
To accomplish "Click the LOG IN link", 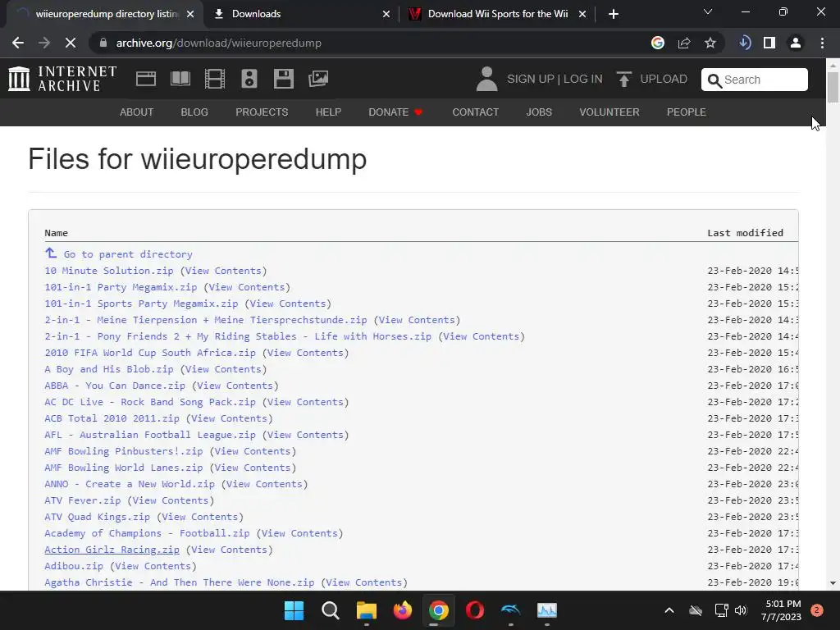I will (x=583, y=79).
